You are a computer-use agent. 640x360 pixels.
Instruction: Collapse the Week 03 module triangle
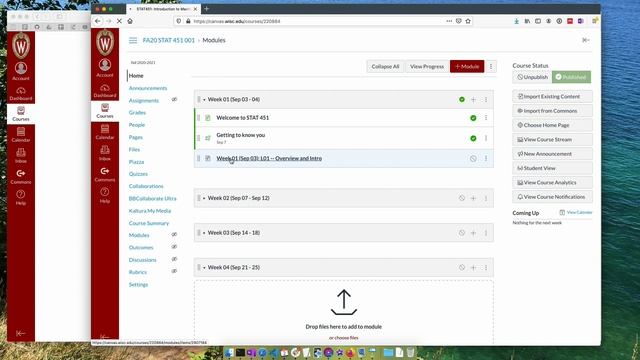point(204,233)
